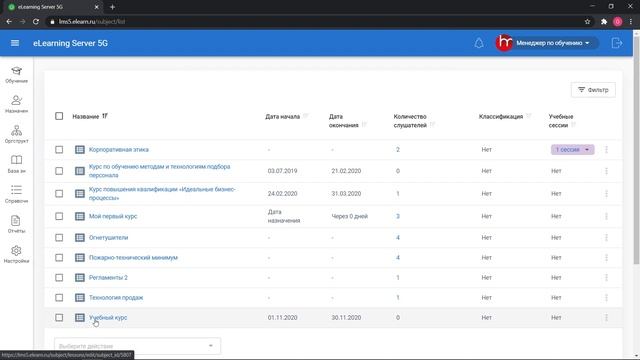Open row menu for Корпоративная этика
Image resolution: width=640 pixels, height=360 pixels.
point(606,150)
